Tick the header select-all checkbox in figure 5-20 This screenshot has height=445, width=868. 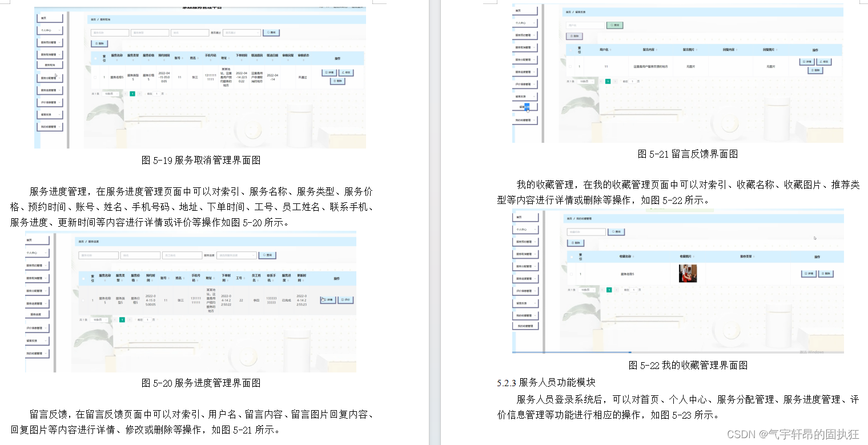[83, 279]
